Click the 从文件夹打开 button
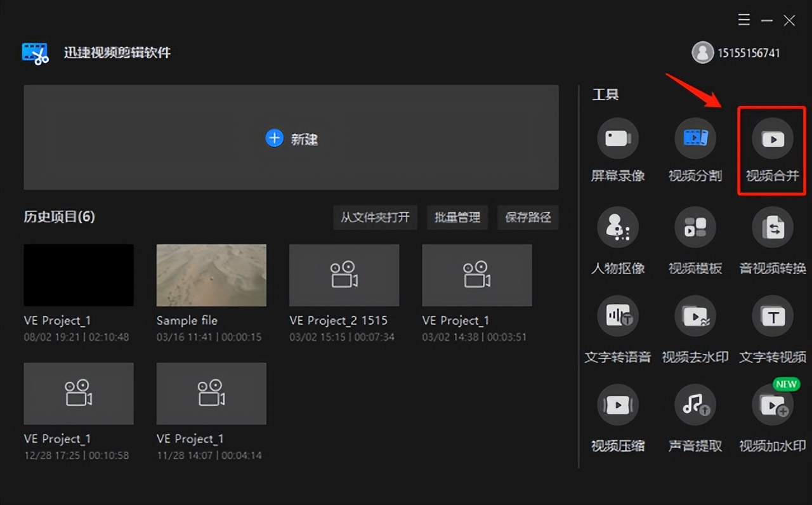 (x=375, y=217)
